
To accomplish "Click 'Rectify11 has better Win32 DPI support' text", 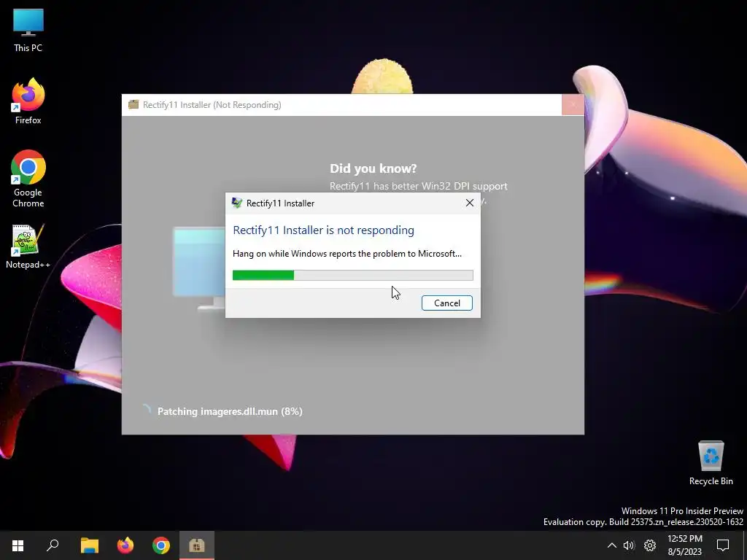I will click(x=418, y=186).
